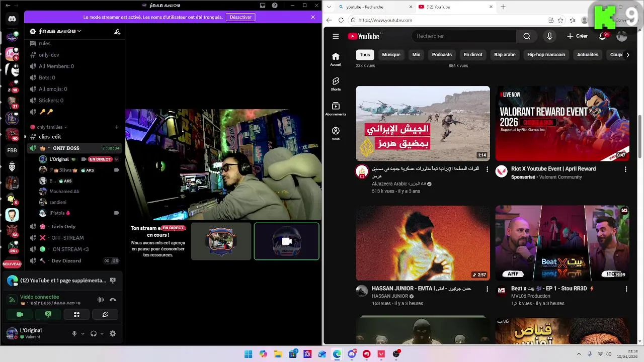Click the connection quality signal icon
644x362 pixels.
click(12, 300)
